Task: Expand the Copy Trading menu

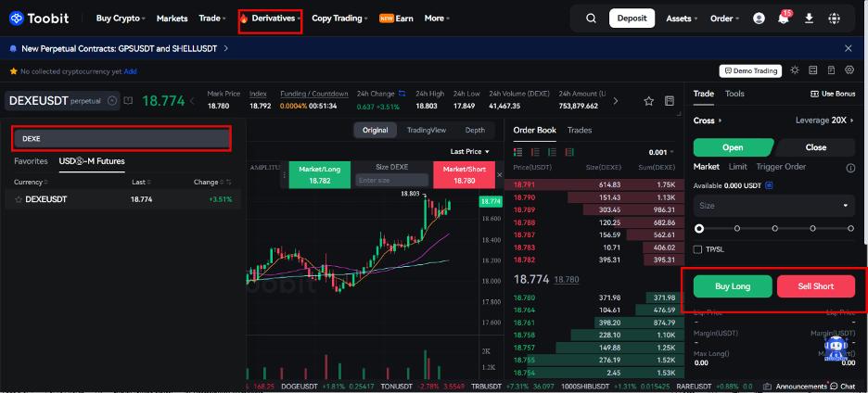Action: (x=340, y=19)
